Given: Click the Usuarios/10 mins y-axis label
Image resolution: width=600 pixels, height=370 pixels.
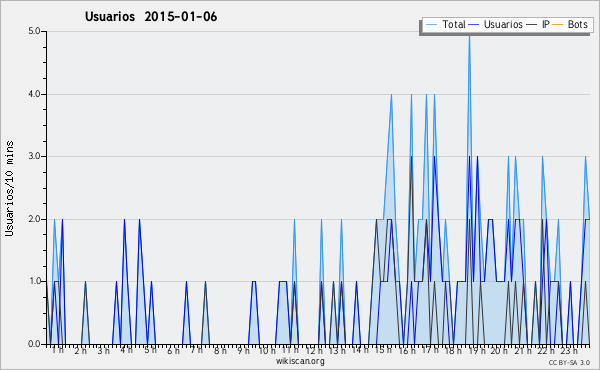Looking at the screenshot, I should (9, 188).
